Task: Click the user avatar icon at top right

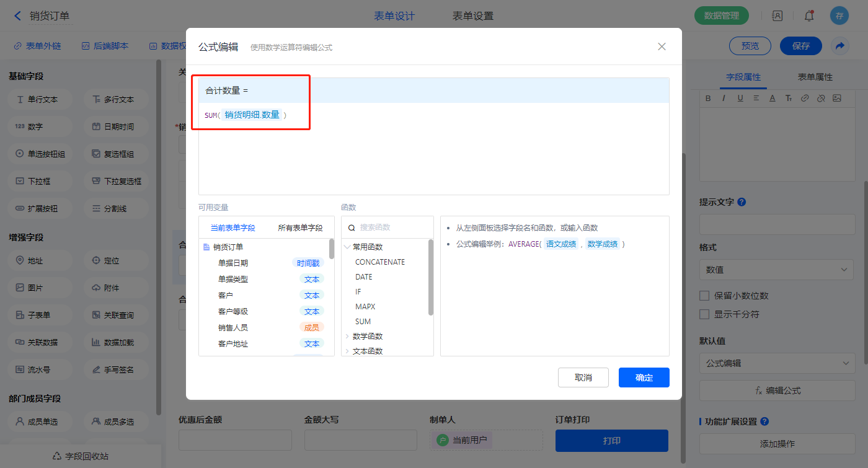Action: click(x=839, y=16)
